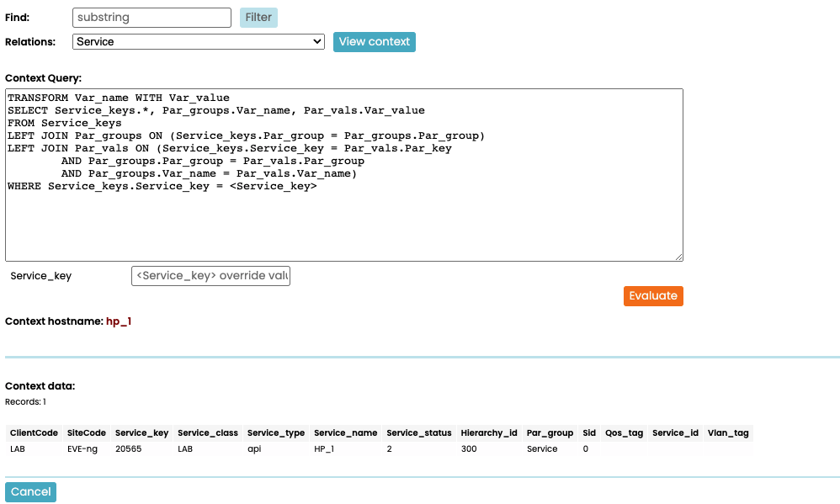Screen dimensions: 840x504
Task: Click inside the Context Query text area
Action: coord(343,219)
